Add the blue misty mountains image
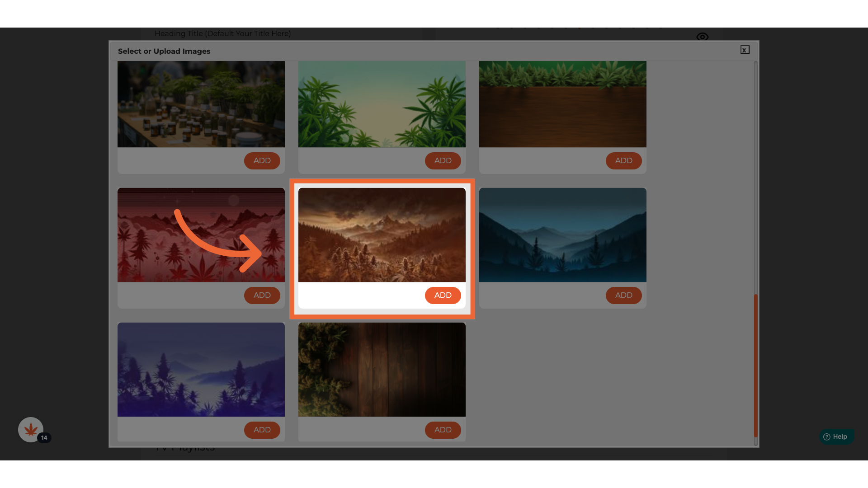Screen dimensions: 868x488 623,296
